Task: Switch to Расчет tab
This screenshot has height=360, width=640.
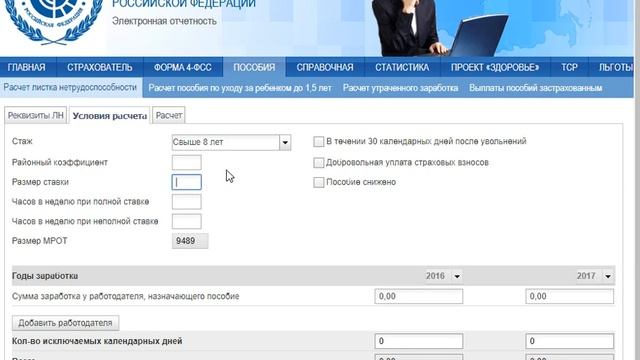Action: (x=169, y=116)
